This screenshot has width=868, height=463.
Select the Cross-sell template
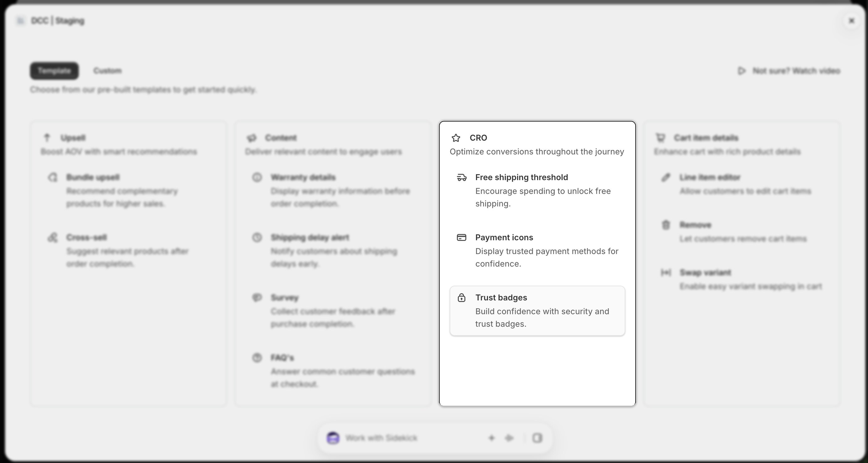click(x=128, y=251)
